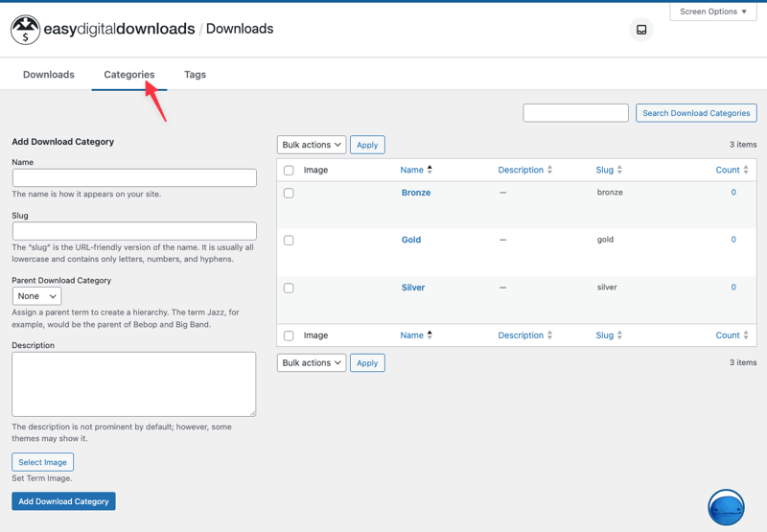Focus the category Name input field

pyautogui.click(x=134, y=178)
